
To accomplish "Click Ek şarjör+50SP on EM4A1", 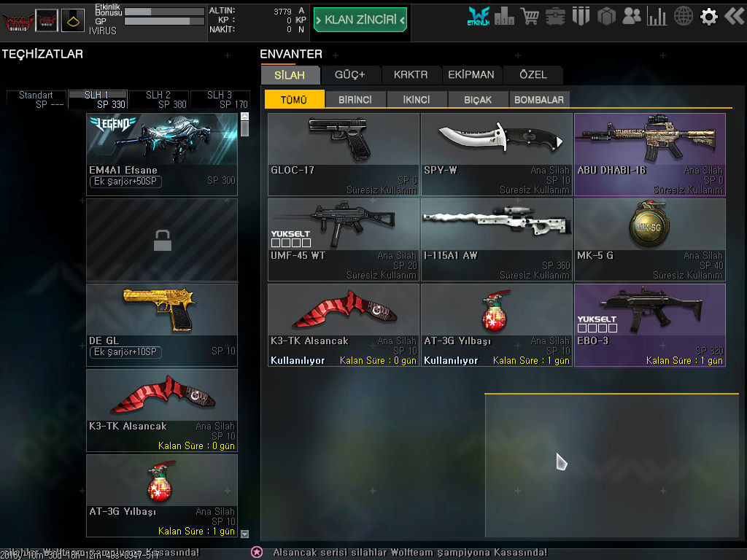I will coord(125,182).
